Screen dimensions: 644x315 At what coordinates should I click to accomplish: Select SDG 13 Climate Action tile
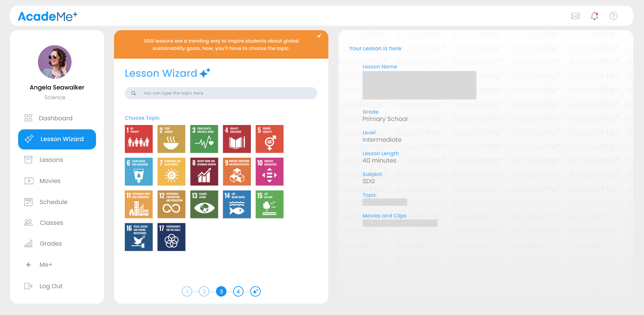point(204,204)
